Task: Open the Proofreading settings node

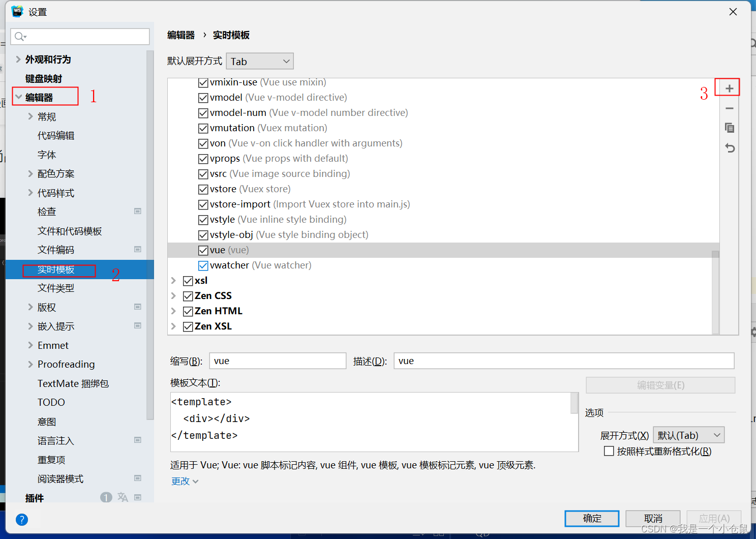Action: pos(66,364)
